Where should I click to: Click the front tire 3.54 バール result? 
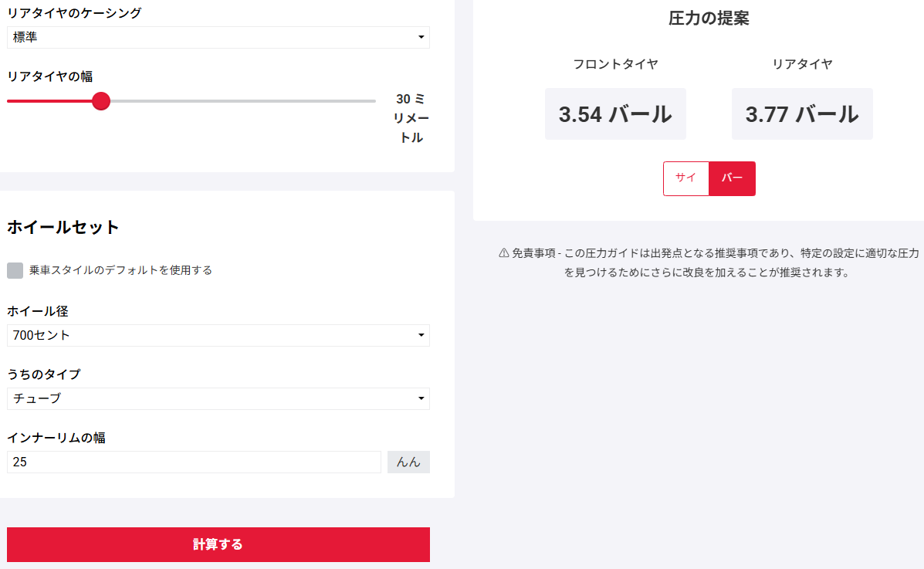point(615,113)
